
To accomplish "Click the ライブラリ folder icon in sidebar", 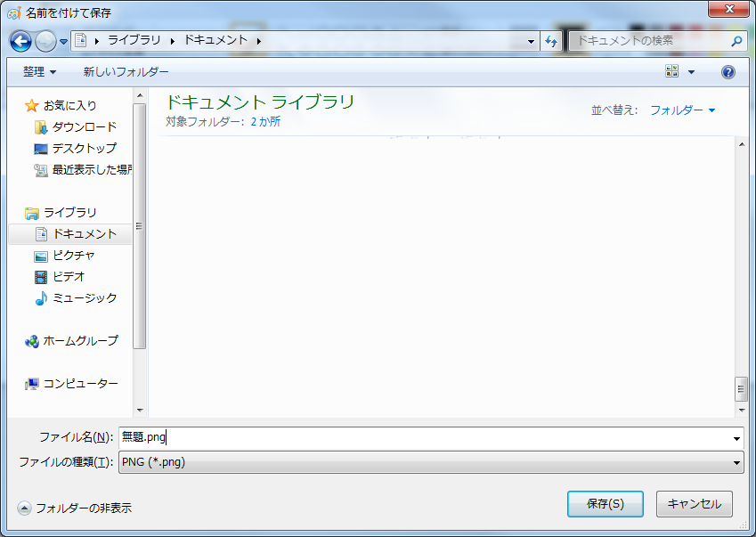I will [32, 213].
